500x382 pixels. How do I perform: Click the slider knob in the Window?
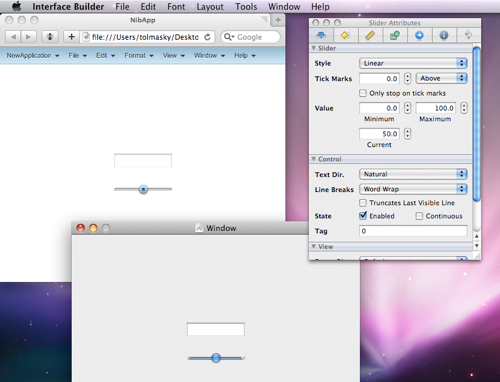216,358
